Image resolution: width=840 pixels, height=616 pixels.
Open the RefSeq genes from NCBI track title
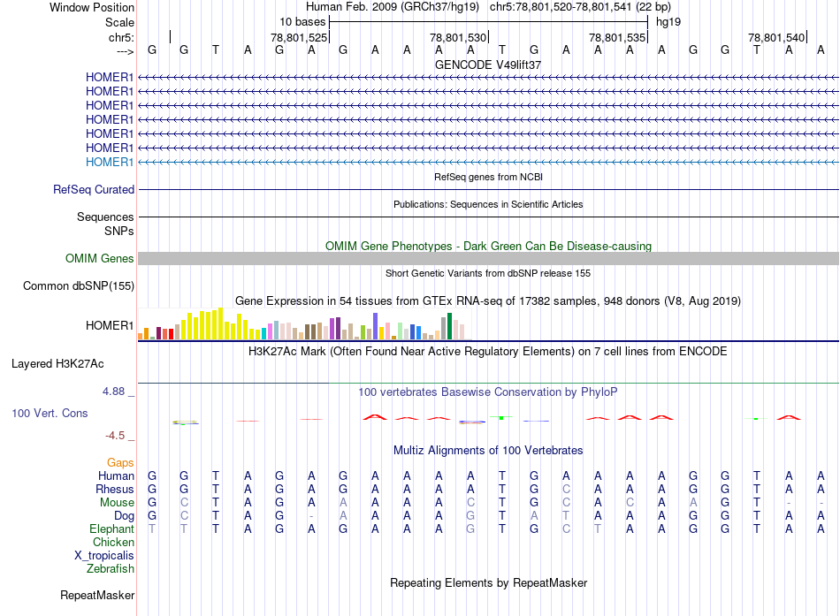click(x=488, y=177)
